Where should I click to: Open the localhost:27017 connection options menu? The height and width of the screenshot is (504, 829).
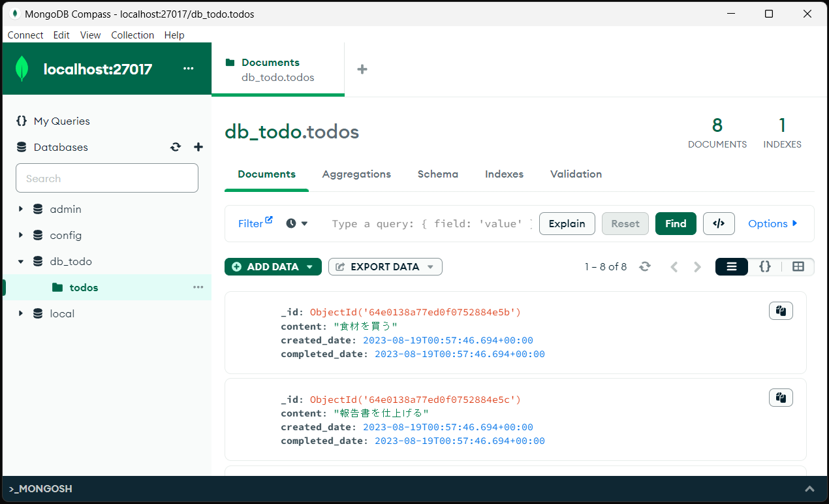tap(189, 69)
